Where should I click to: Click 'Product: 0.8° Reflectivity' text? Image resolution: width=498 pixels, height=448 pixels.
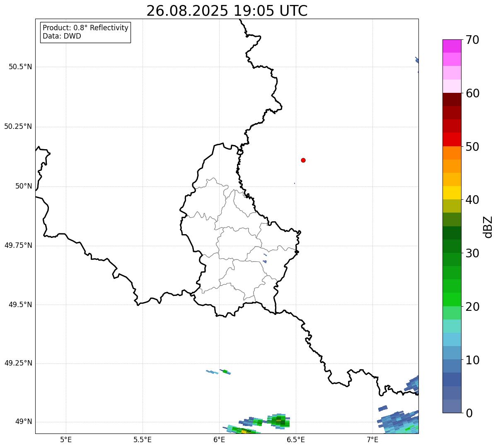point(86,28)
